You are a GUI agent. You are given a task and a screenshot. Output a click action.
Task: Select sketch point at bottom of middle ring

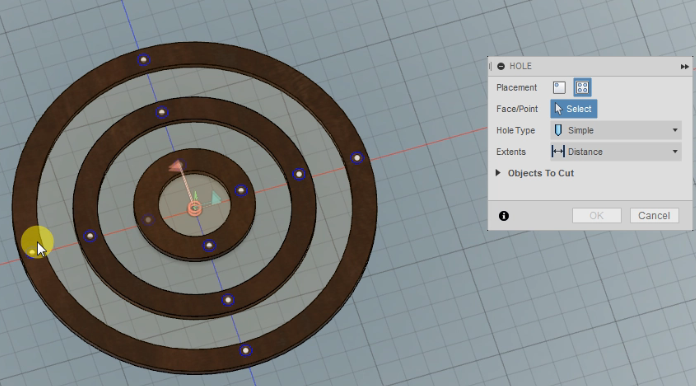click(228, 300)
